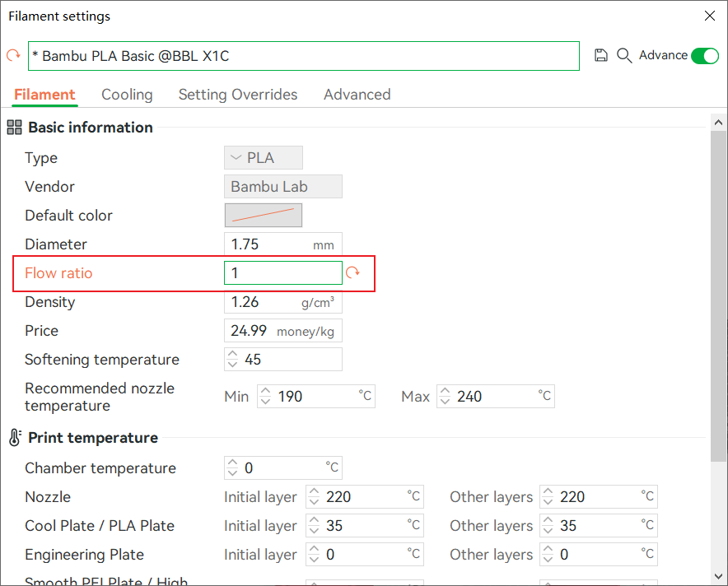This screenshot has width=728, height=586.
Task: Open search with the magnifier icon
Action: click(x=624, y=55)
